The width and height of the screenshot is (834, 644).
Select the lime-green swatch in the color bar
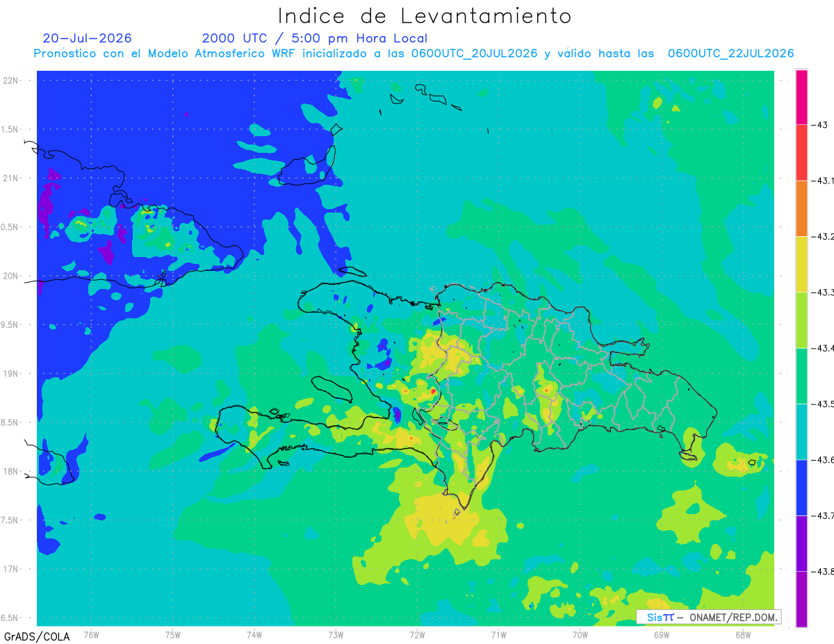click(801, 320)
